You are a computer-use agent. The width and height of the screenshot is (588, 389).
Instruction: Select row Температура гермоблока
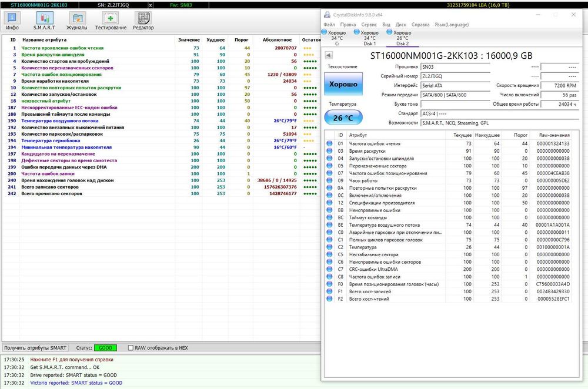coord(161,140)
